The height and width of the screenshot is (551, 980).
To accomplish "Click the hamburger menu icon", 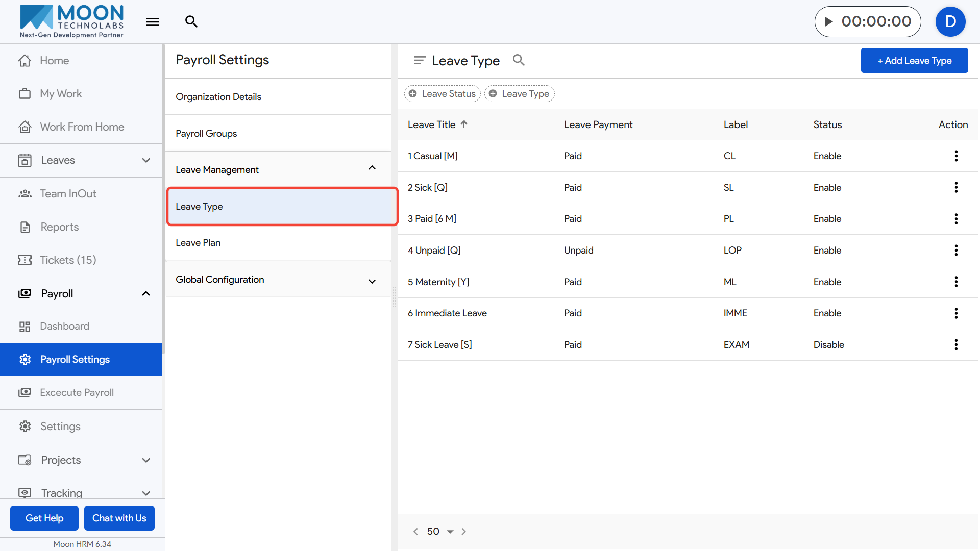I will pyautogui.click(x=153, y=22).
